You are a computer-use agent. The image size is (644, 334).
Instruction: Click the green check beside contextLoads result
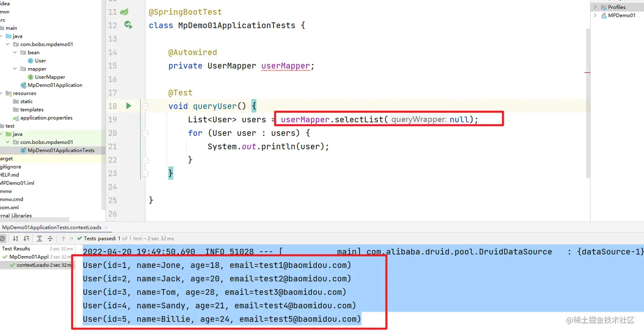click(x=13, y=265)
